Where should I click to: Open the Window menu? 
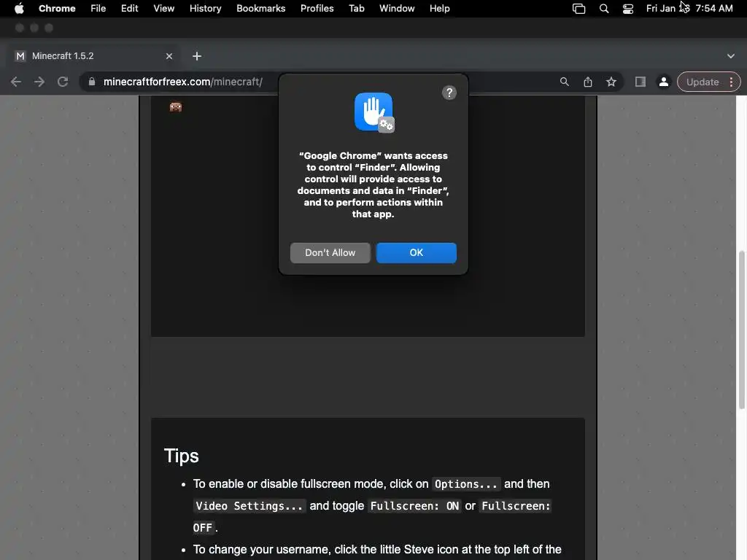click(x=397, y=9)
